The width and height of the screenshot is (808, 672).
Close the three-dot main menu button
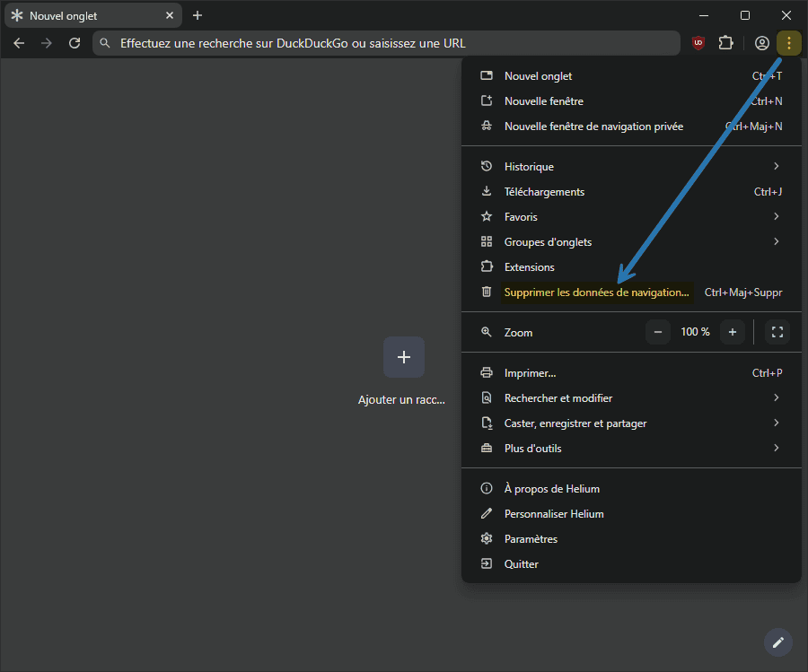click(789, 43)
